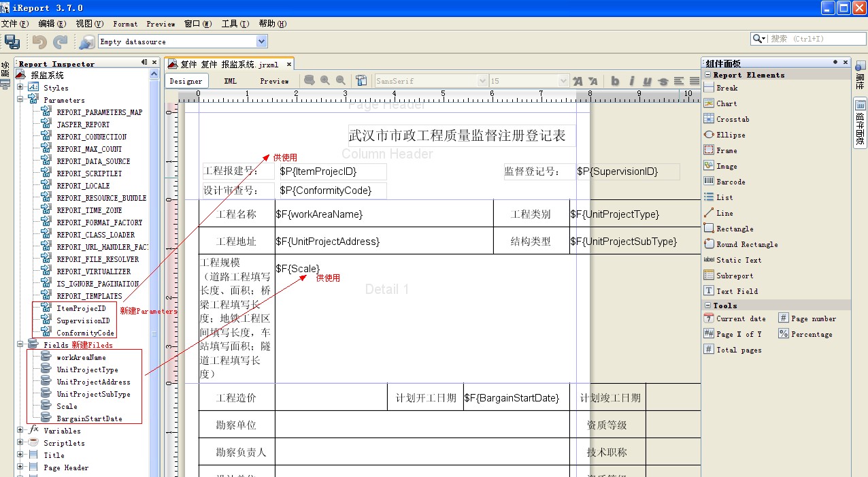This screenshot has height=477, width=868.
Task: Toggle strikethrough formatting
Action: point(663,81)
